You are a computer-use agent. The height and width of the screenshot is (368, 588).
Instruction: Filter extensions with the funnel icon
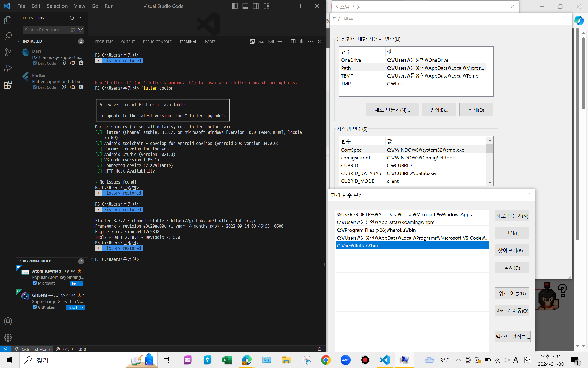[x=80, y=30]
